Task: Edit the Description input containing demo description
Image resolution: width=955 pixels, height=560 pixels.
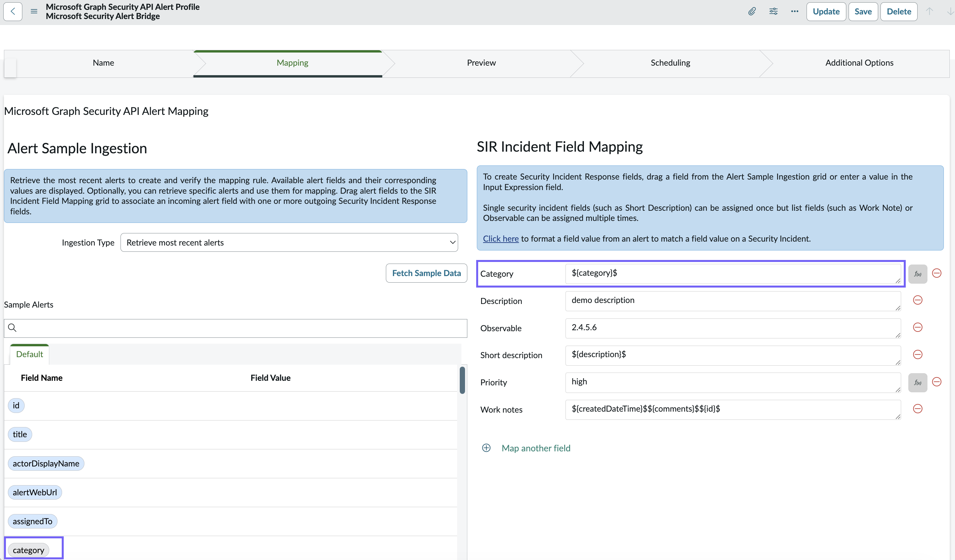Action: [733, 301]
